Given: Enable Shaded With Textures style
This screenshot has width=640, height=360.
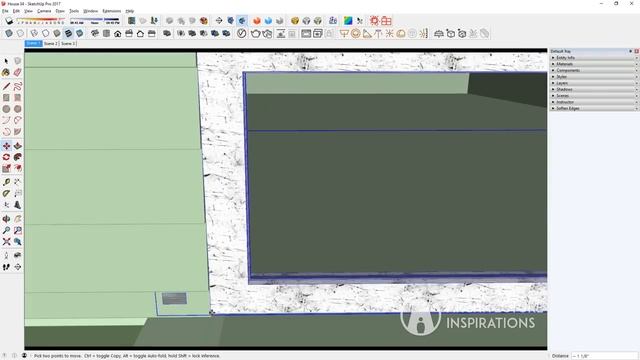Looking at the screenshot, I should 68,33.
